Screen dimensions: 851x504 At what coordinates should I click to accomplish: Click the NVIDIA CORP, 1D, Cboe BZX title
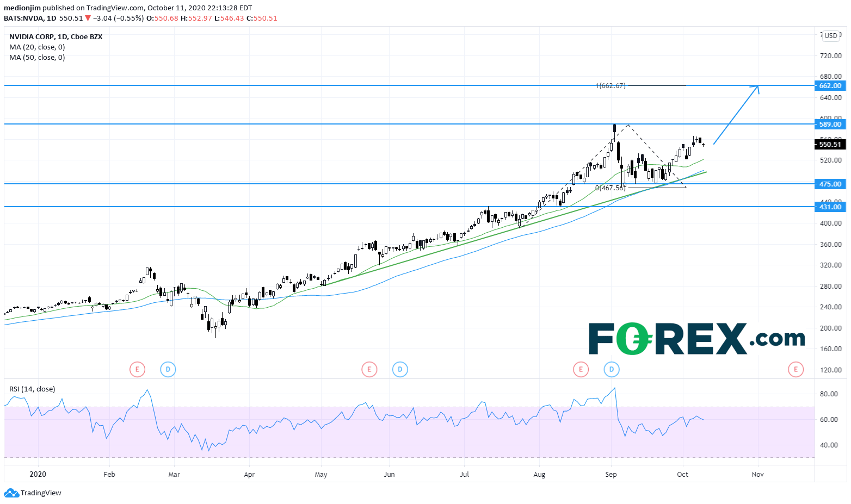click(55, 37)
